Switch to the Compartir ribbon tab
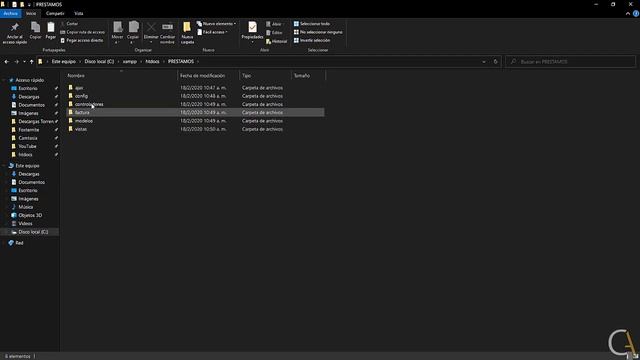 point(55,13)
